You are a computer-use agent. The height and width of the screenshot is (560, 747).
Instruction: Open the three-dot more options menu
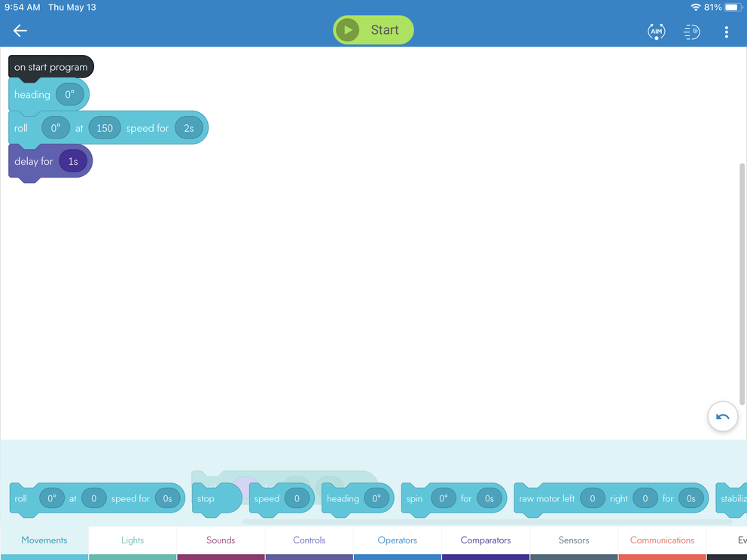[x=726, y=31]
